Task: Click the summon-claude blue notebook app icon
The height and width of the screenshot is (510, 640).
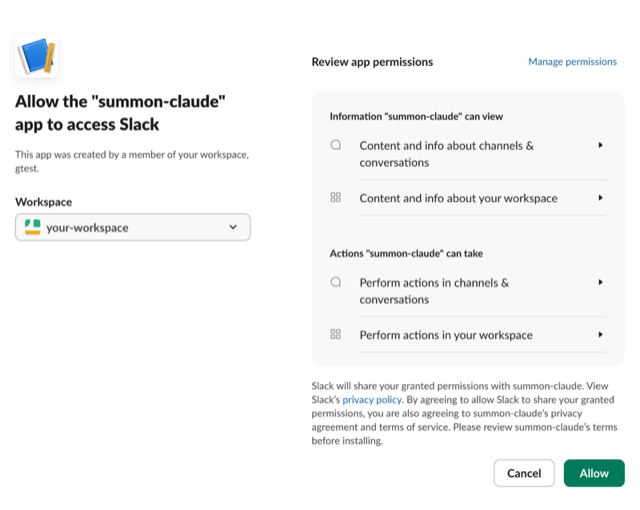Action: [36, 56]
